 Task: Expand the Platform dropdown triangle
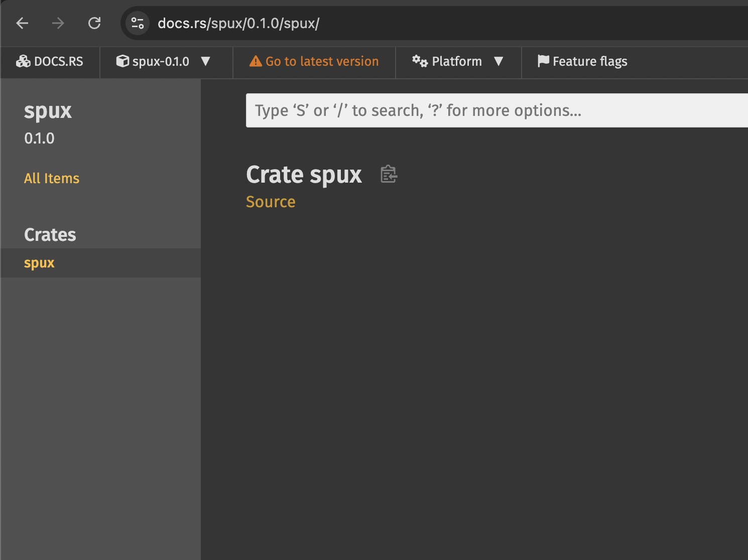498,61
